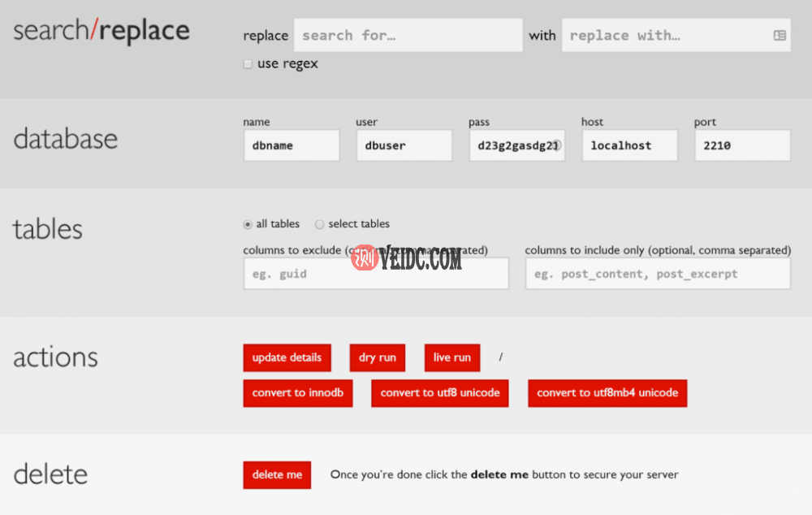This screenshot has width=812, height=515.
Task: Click the autofill card icon in replace field
Action: (779, 36)
